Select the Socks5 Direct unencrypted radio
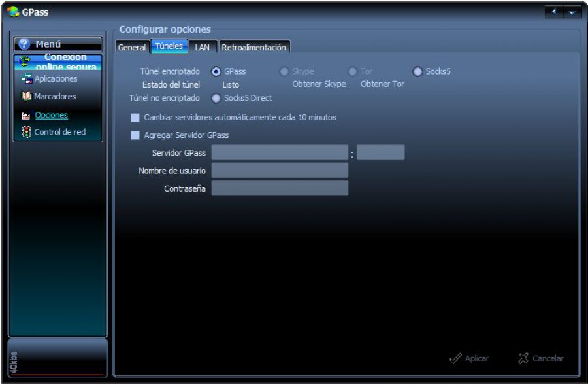This screenshot has width=588, height=385. coord(216,98)
